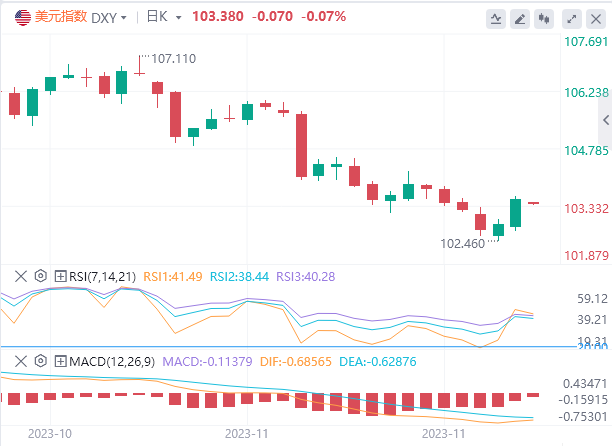The image size is (612, 446).
Task: Click the 104.785 price axis label
Action: [x=586, y=150]
